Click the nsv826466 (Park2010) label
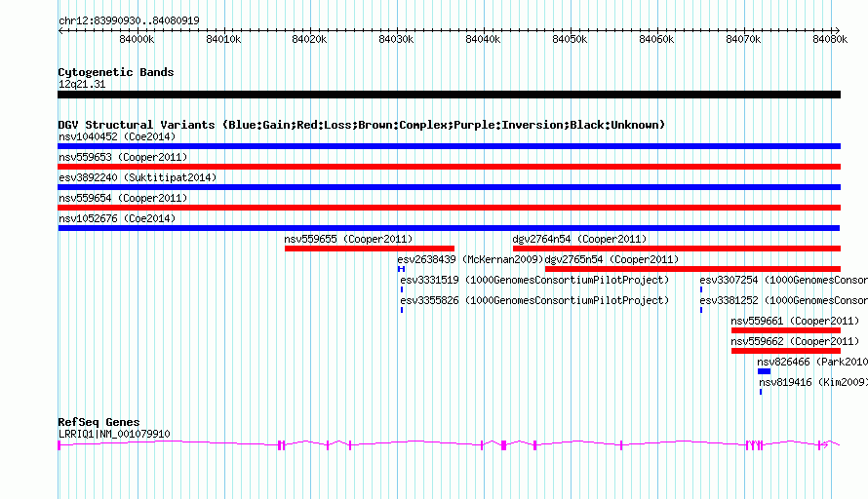Viewport: 868px width, 499px height. [812, 362]
